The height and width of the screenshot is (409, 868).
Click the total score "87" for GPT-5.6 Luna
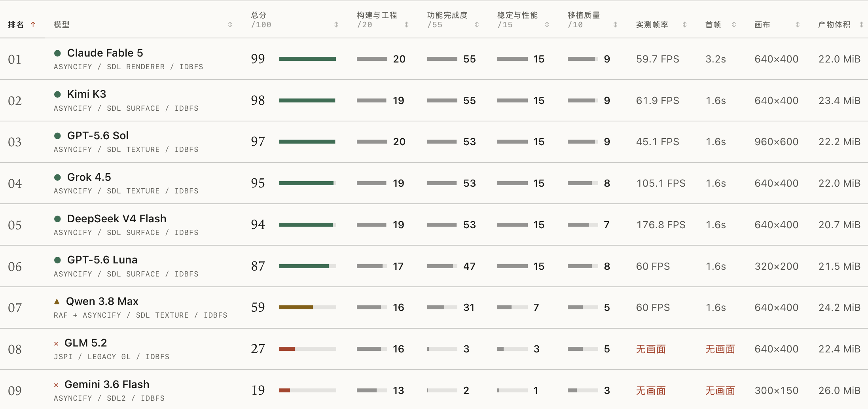[258, 266]
